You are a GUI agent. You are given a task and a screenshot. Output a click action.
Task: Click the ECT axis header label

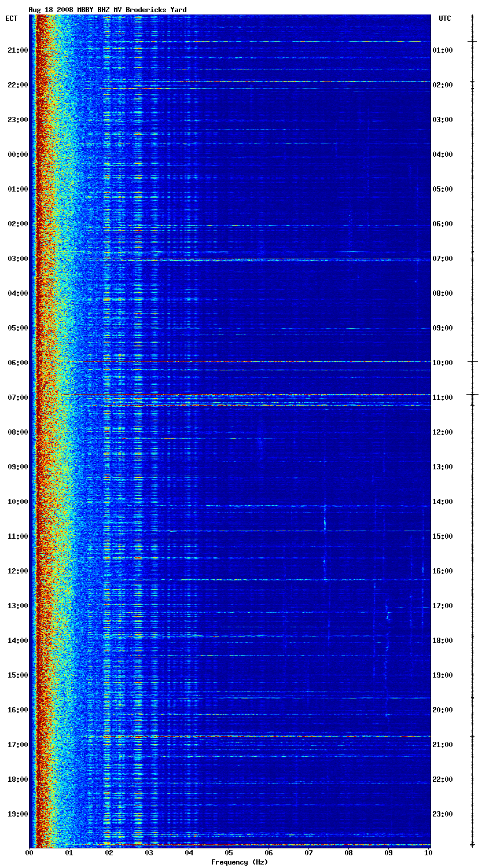point(12,19)
